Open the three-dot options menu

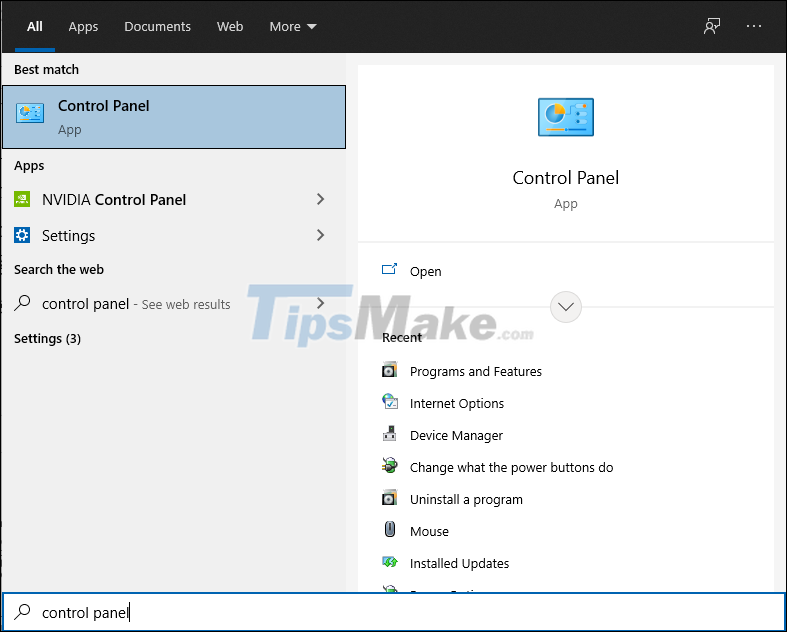pos(754,26)
